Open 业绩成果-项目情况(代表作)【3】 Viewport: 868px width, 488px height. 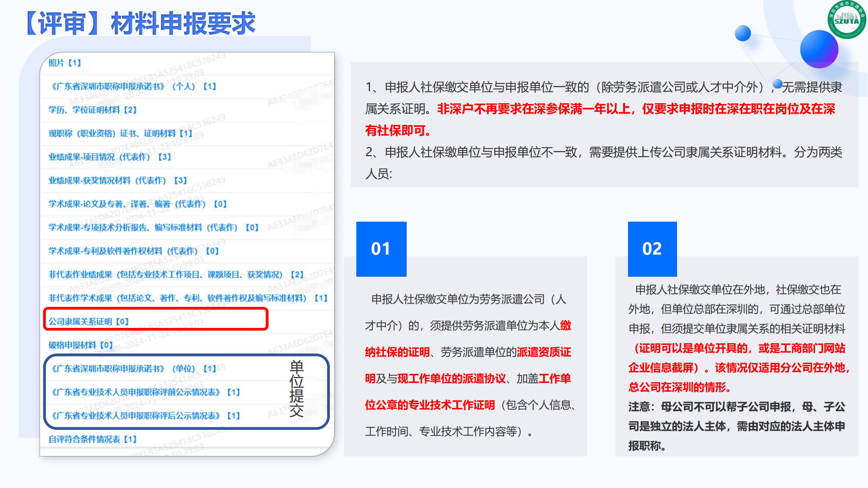click(x=110, y=157)
